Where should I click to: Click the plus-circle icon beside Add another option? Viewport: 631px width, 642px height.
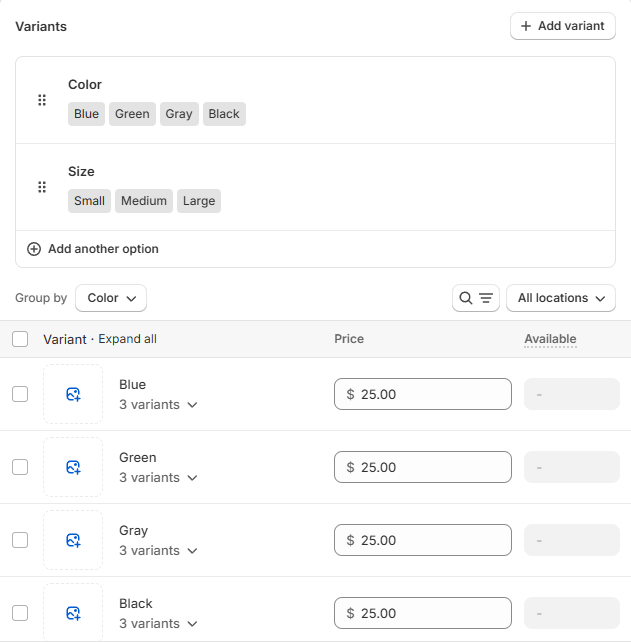[x=34, y=249]
